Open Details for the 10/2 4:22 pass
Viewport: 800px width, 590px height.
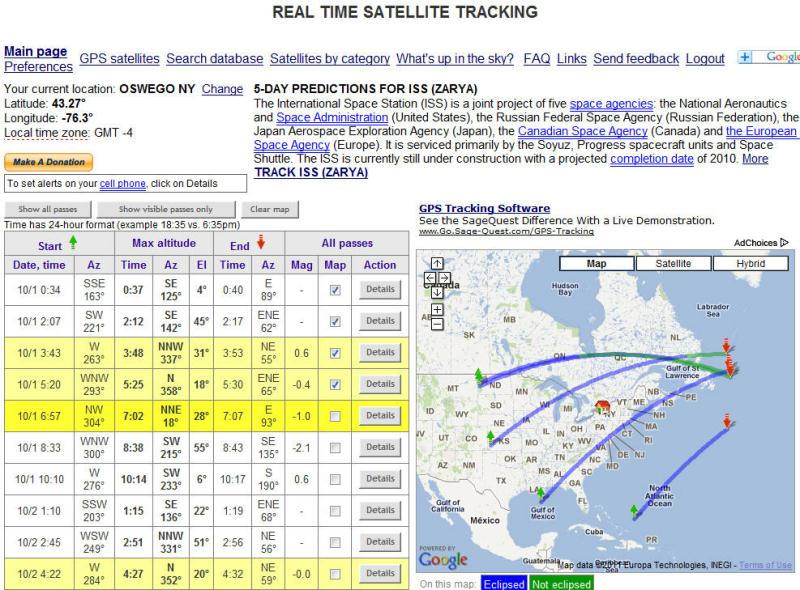[x=380, y=574]
